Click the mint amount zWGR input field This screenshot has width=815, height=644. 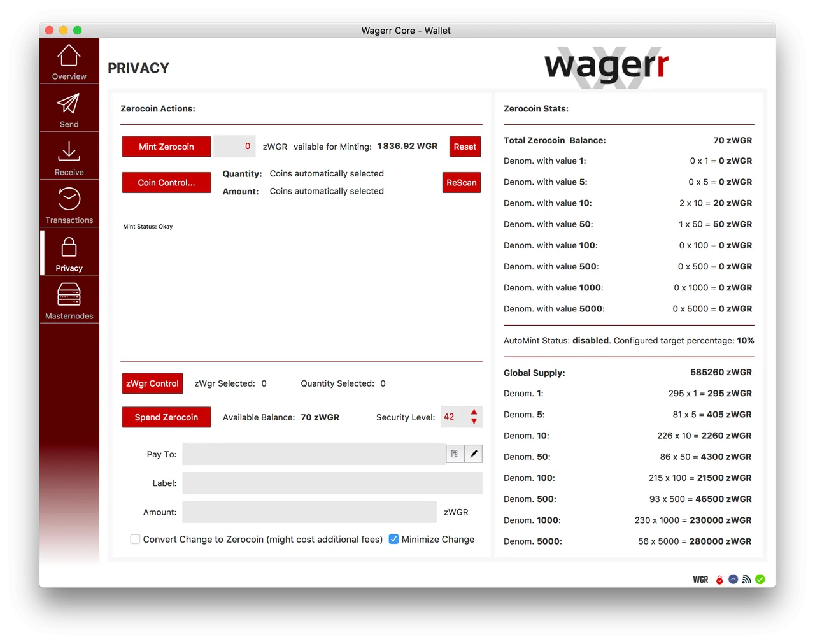click(x=234, y=146)
